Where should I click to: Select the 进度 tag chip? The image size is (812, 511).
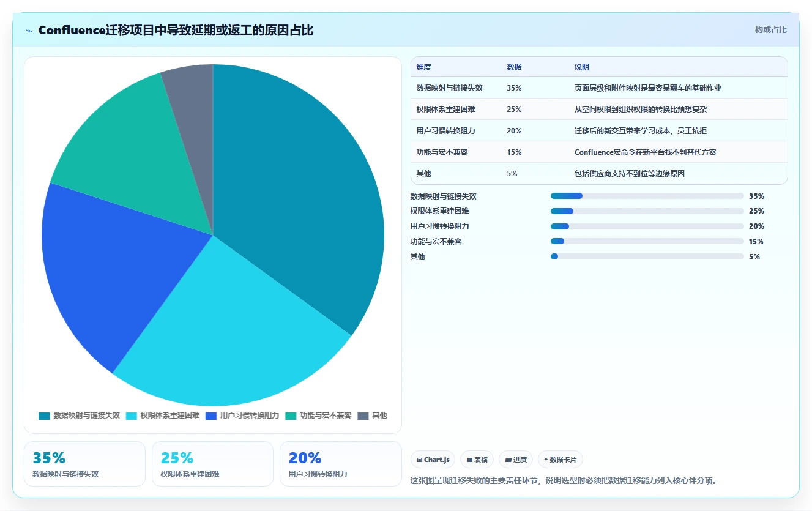516,460
